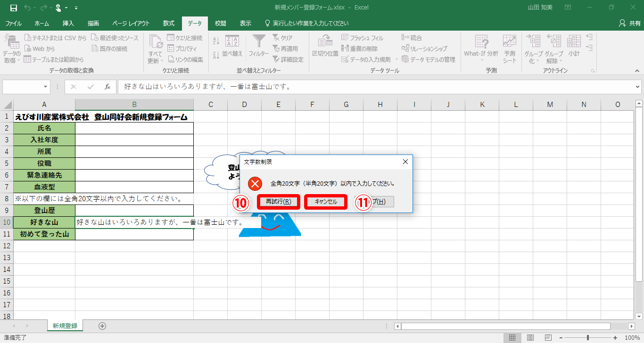Screen dimensions: 644x343
Task: Select the 新規登録 sheet tab
Action: click(65, 326)
